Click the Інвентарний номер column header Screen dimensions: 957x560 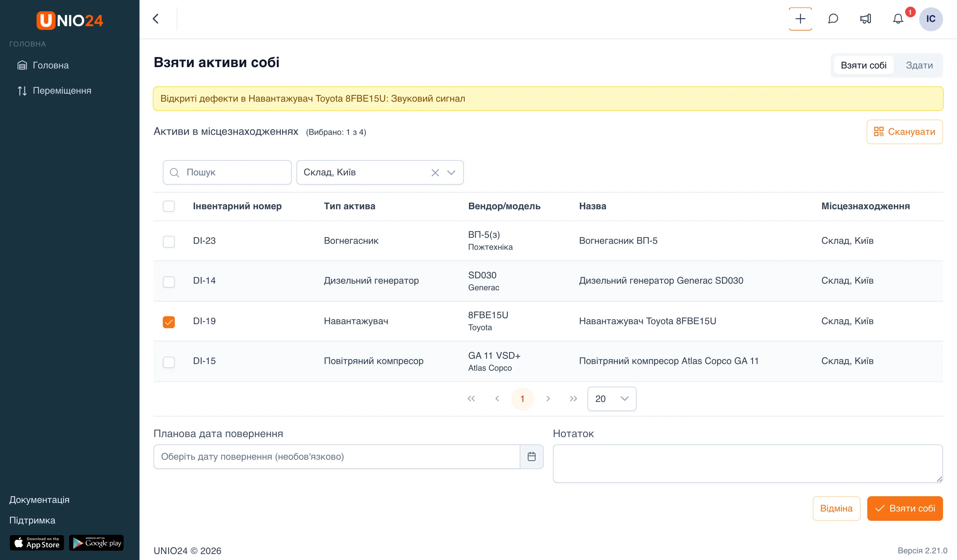pyautogui.click(x=237, y=206)
